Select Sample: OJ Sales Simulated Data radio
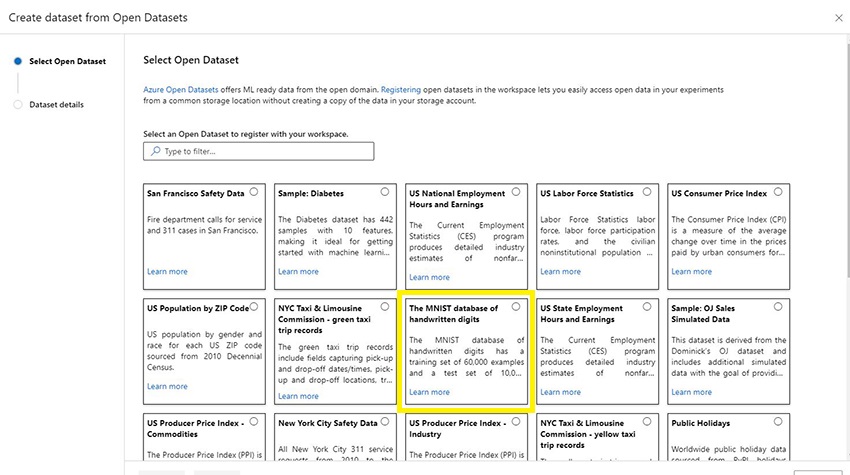 pyautogui.click(x=778, y=307)
